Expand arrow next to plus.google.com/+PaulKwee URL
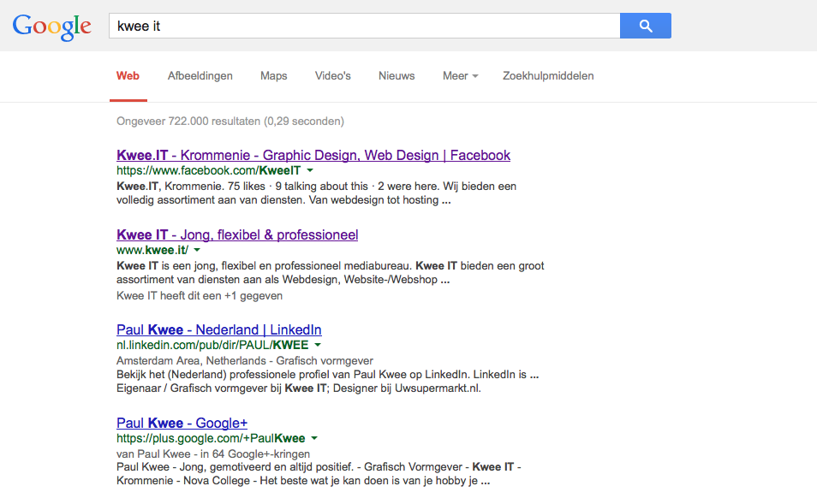817x504 pixels. coord(314,438)
